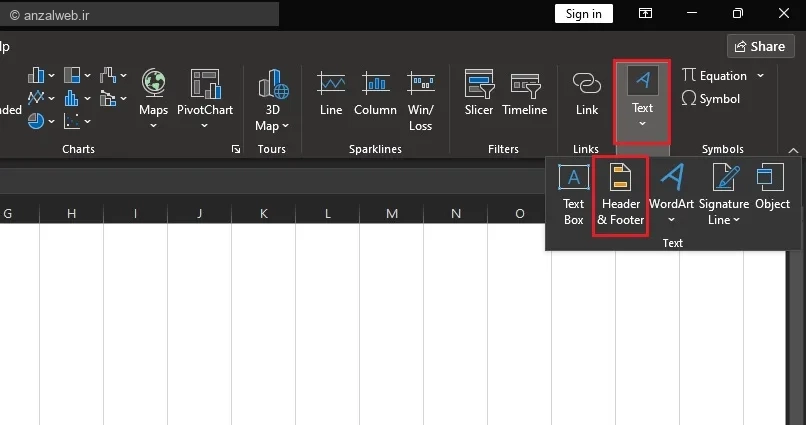This screenshot has height=425, width=806.
Task: Insert an Equation
Action: pyautogui.click(x=716, y=76)
